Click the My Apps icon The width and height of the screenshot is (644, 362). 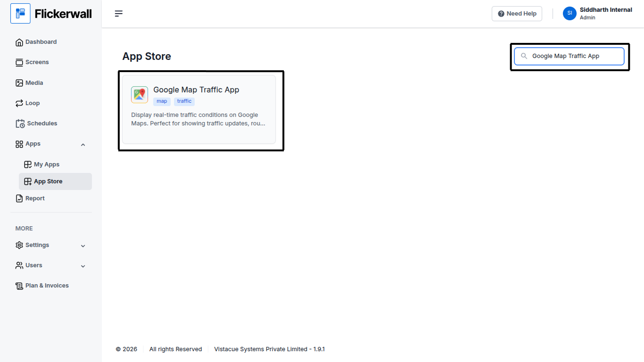coord(28,165)
